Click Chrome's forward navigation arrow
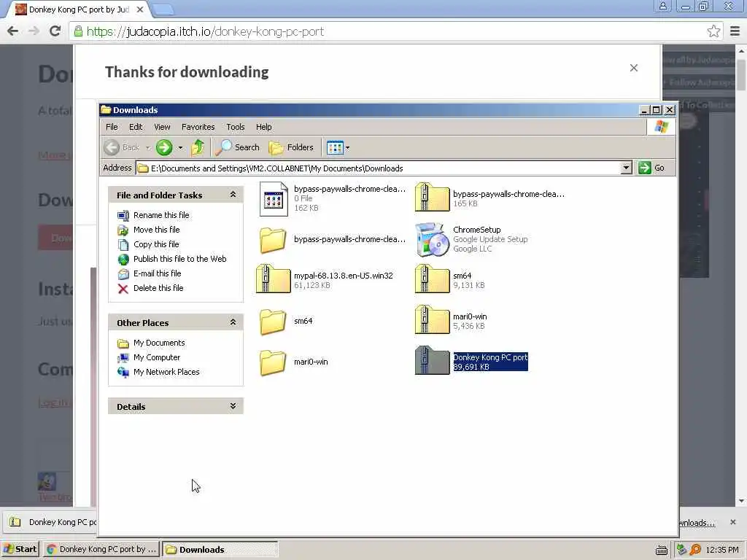This screenshot has width=747, height=560. point(34,31)
